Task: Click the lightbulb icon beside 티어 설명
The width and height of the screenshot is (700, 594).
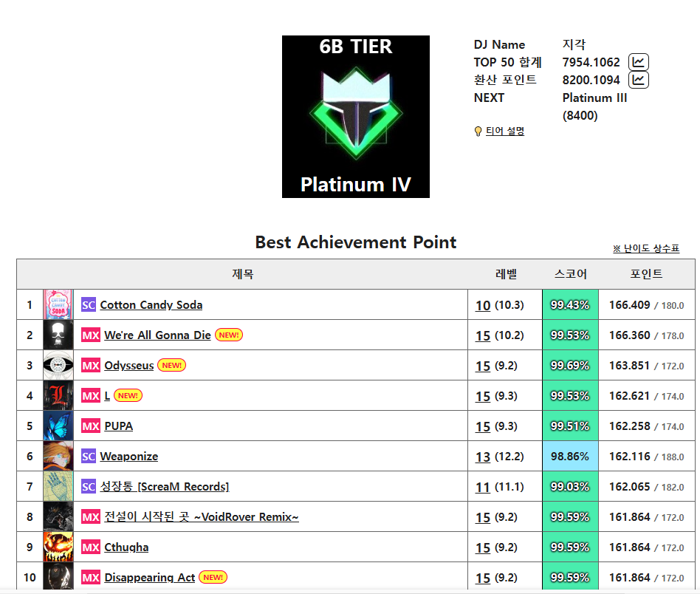Action: 478,132
